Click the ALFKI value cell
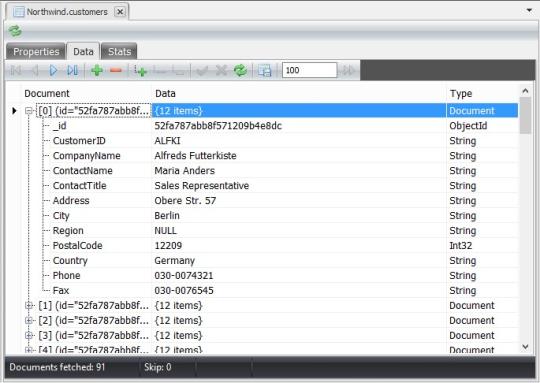This screenshot has width=540, height=383. click(x=167, y=141)
